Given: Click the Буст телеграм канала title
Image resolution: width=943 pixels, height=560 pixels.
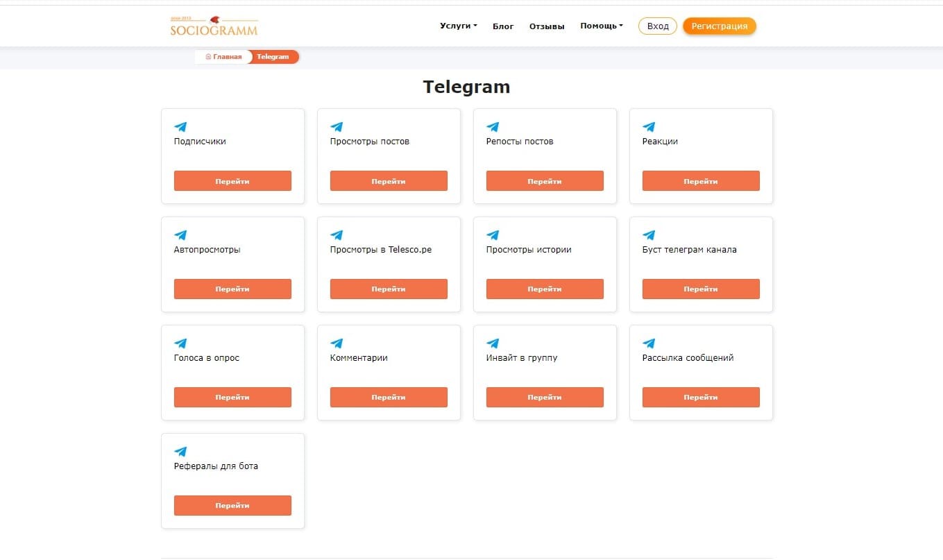Looking at the screenshot, I should pyautogui.click(x=690, y=250).
